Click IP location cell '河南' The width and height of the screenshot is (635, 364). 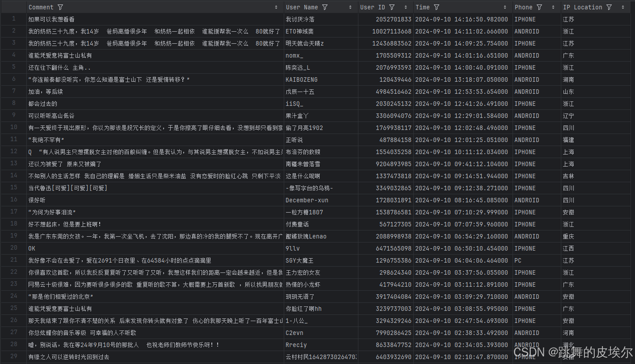coord(596,333)
